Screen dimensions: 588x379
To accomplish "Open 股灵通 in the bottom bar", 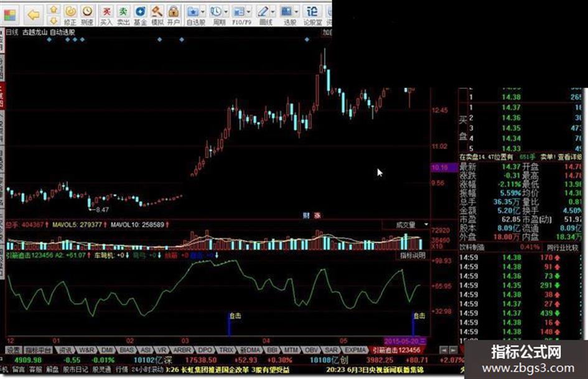I will [101, 370].
